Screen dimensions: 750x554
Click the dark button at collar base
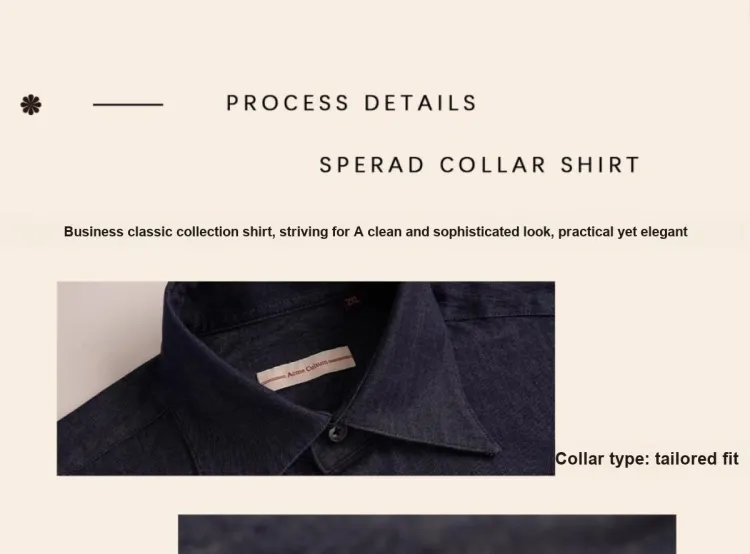point(337,433)
